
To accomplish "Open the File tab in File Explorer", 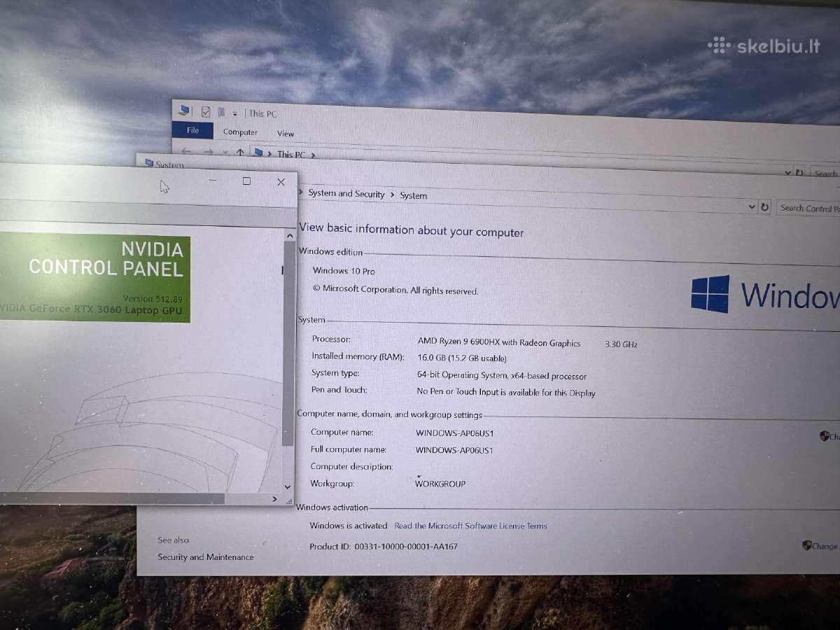I will (x=192, y=130).
